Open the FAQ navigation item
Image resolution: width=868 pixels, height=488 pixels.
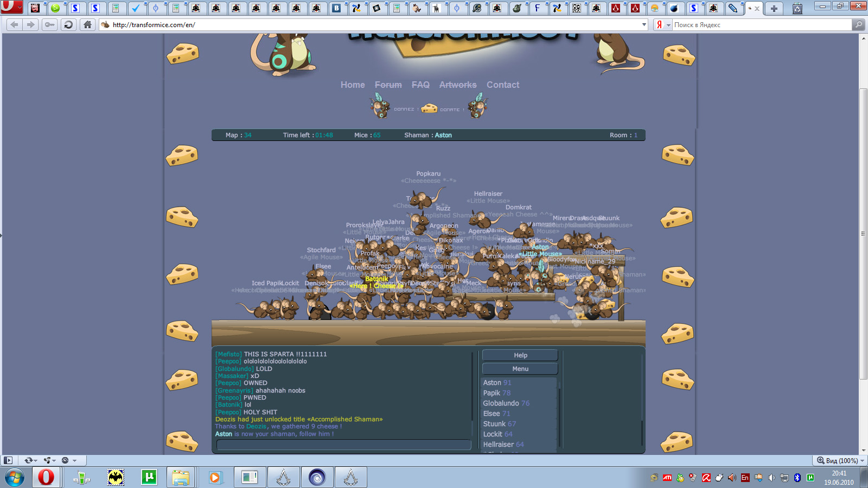420,85
